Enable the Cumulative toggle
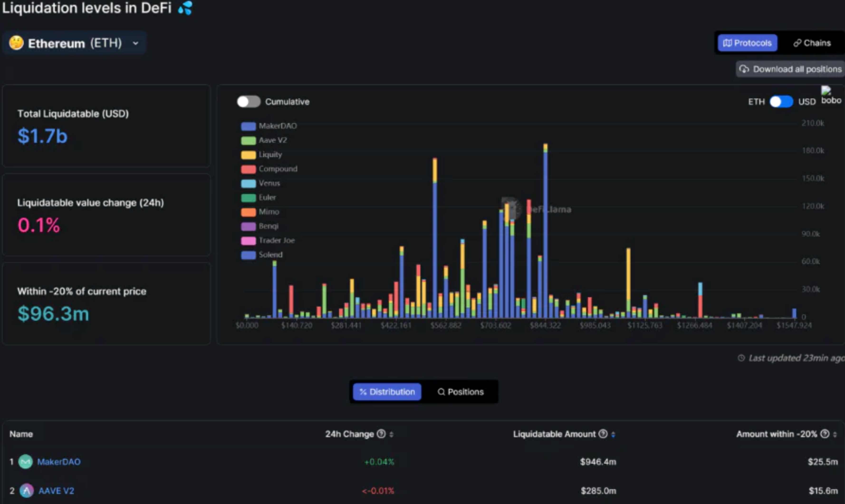The width and height of the screenshot is (845, 504). [x=248, y=102]
